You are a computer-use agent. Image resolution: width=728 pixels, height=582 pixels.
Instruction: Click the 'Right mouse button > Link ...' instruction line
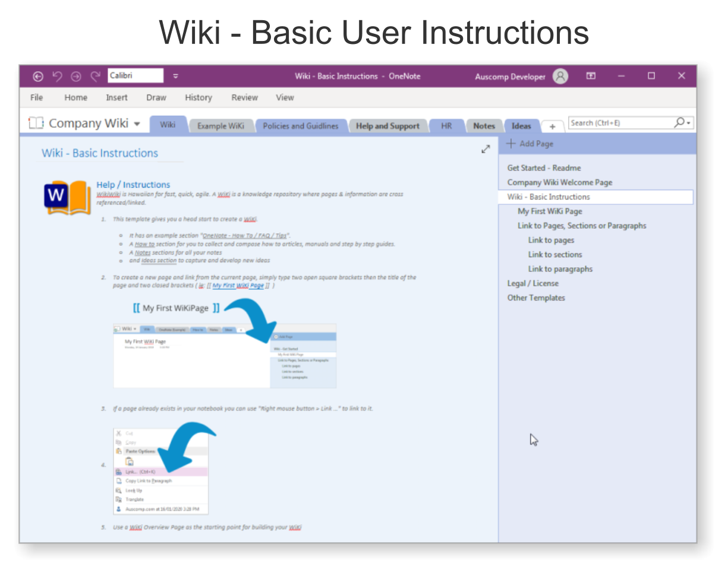[x=243, y=409]
